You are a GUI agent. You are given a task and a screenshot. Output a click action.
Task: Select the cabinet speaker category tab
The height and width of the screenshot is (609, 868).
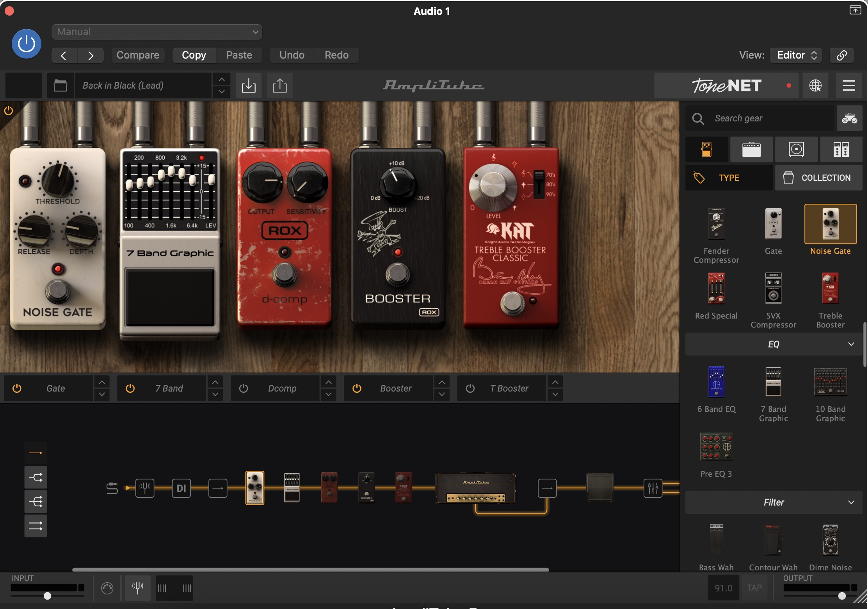click(x=796, y=149)
